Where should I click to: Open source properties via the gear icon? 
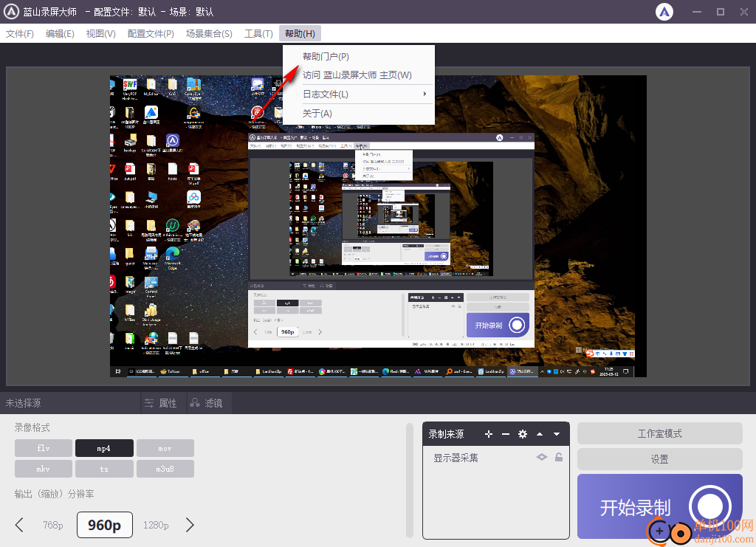point(523,434)
